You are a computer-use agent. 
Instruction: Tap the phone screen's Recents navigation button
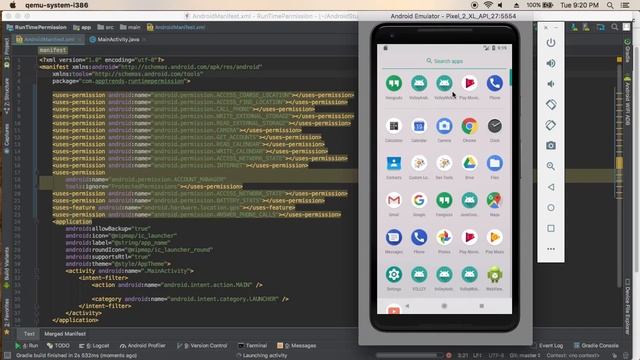point(482,306)
